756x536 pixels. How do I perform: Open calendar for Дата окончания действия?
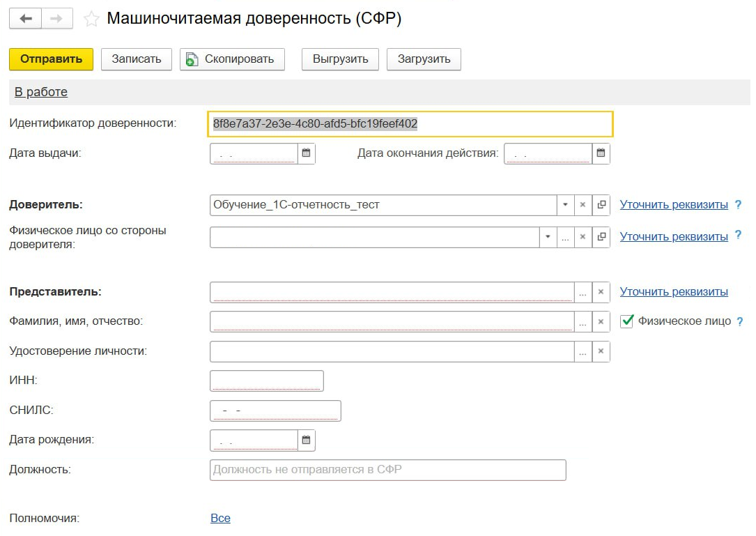click(x=601, y=153)
